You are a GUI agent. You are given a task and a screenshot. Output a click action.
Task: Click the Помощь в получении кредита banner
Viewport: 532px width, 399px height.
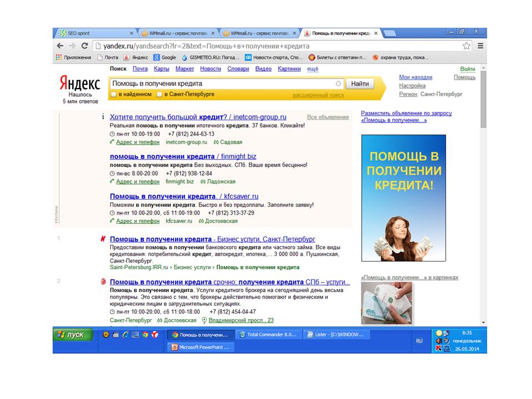[403, 198]
